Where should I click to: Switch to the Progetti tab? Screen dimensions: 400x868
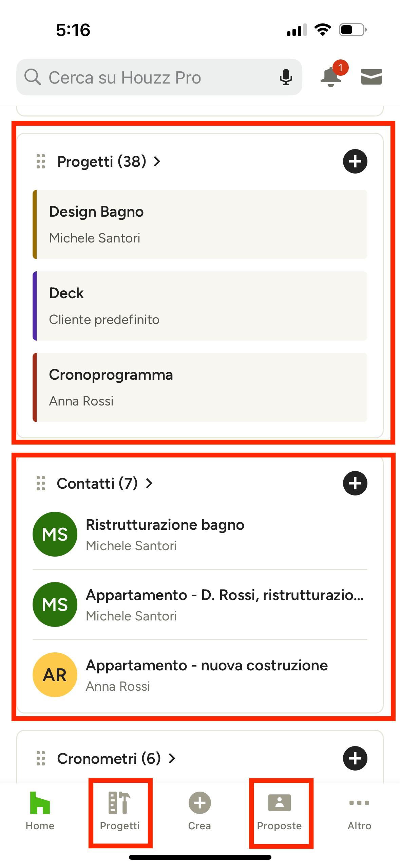click(x=120, y=812)
